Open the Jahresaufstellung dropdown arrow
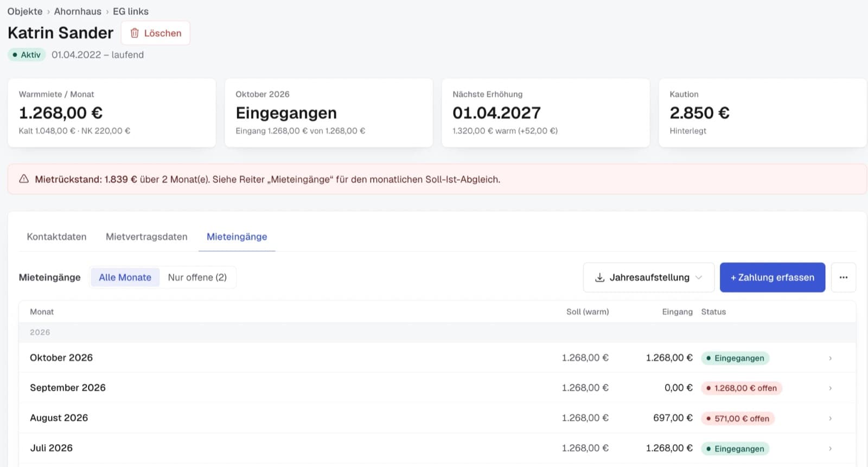 click(699, 277)
